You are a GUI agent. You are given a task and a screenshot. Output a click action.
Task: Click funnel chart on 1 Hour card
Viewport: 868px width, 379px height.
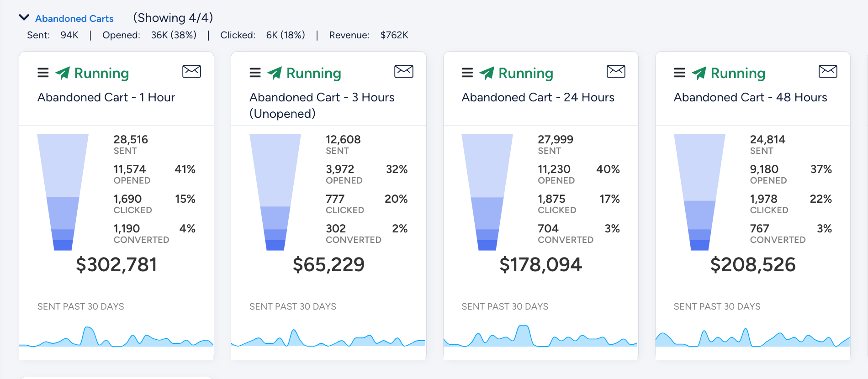coord(63,192)
